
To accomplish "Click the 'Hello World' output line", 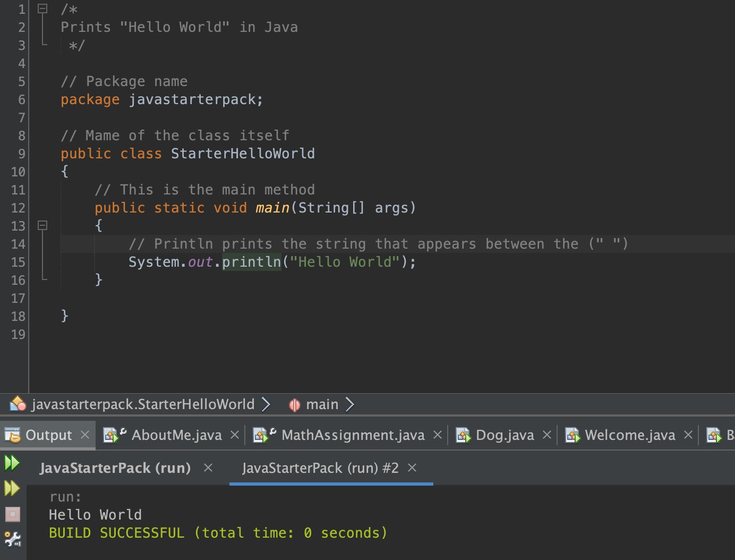I will 95,515.
